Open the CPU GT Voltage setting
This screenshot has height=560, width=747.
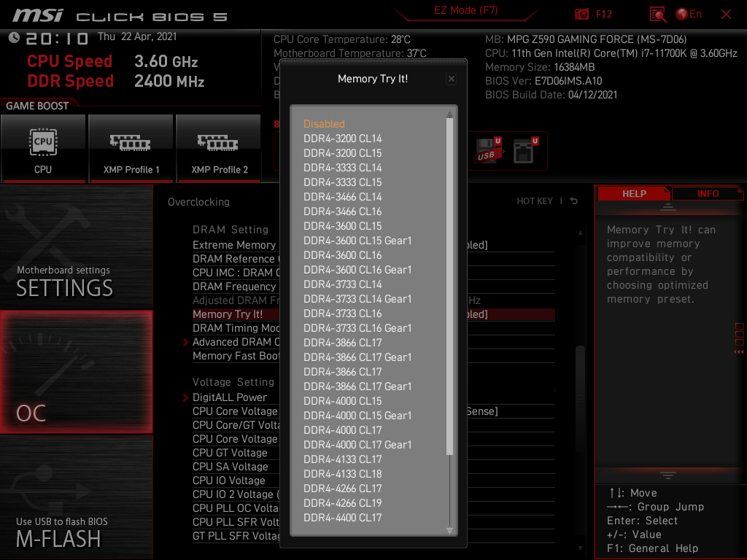tap(230, 453)
